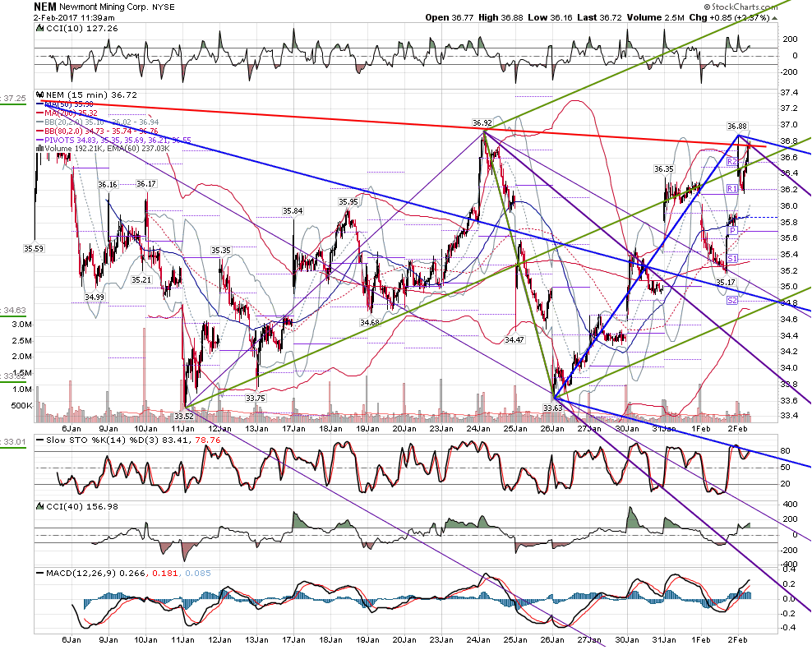Screen dimensions: 812x650
Task: Click the red MA(200) legend swatch
Action: point(39,113)
